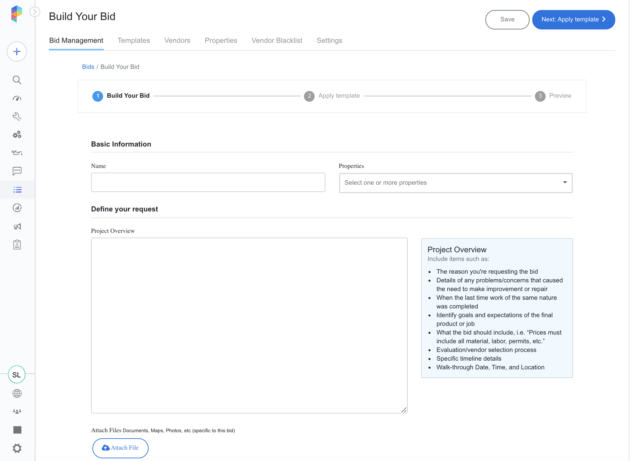Open the settings gear icon at bottom

coord(17,448)
